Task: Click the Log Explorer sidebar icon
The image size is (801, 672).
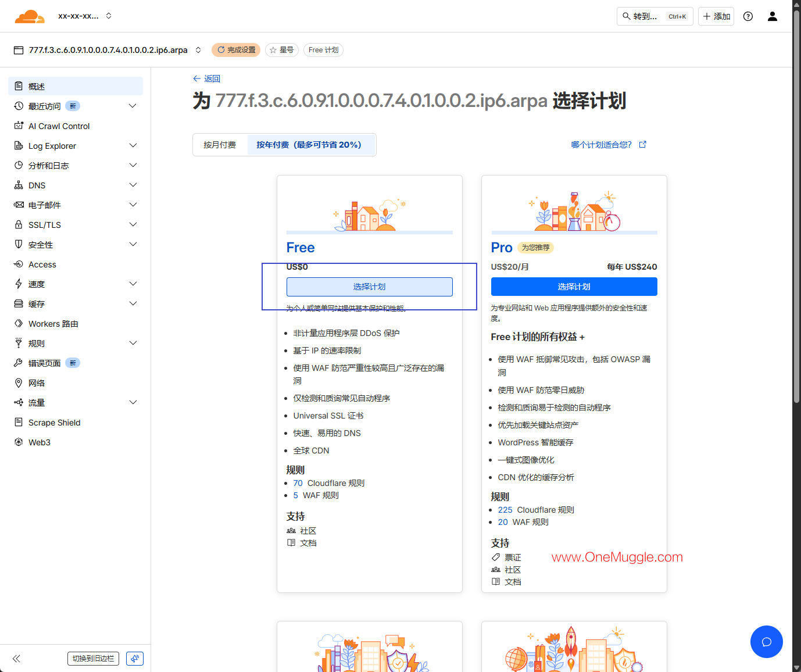Action: pos(19,145)
